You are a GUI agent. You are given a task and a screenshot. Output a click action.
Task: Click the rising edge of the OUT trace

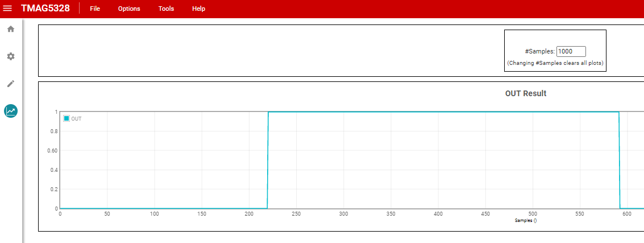[268, 159]
